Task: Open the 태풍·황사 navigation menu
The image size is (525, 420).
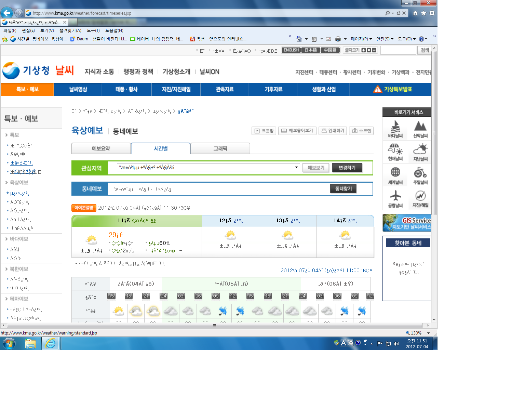Action: pos(126,89)
